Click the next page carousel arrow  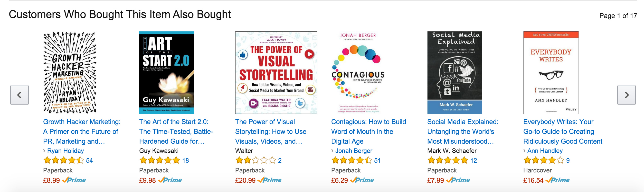(626, 95)
